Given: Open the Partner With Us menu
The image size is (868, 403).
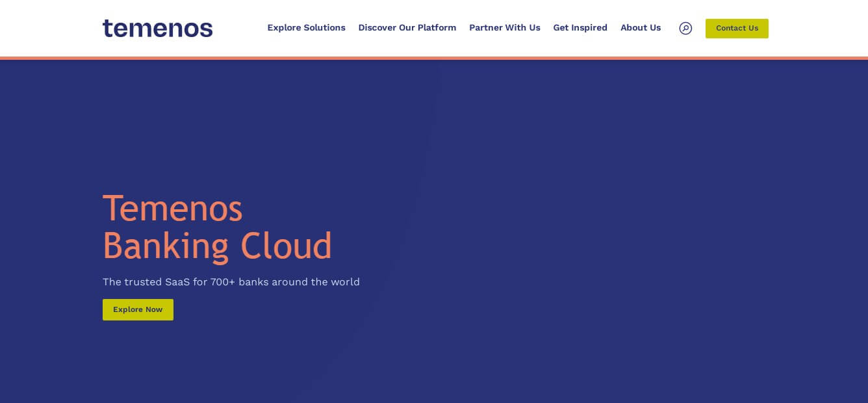Looking at the screenshot, I should 505,28.
